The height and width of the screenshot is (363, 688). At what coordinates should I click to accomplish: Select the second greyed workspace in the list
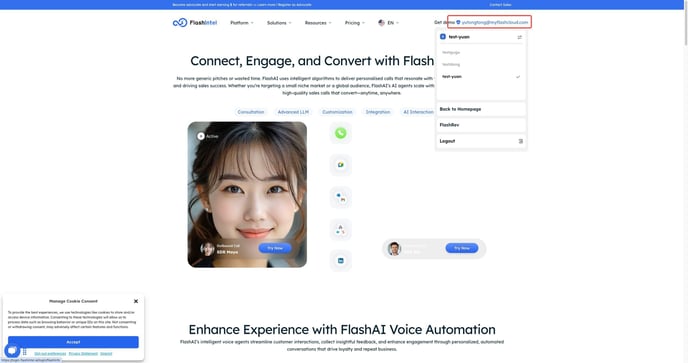pyautogui.click(x=451, y=65)
